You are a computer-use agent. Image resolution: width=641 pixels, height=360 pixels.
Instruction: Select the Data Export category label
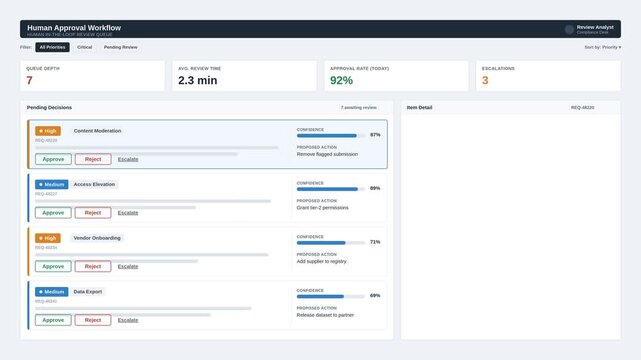pyautogui.click(x=87, y=292)
